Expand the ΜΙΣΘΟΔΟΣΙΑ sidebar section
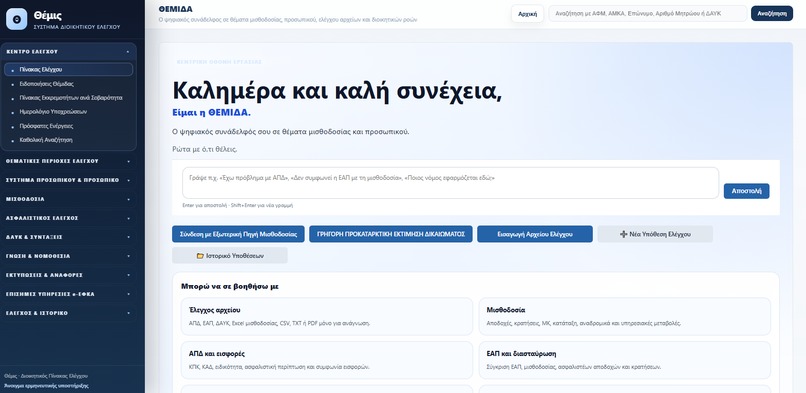The image size is (806, 393). point(69,199)
